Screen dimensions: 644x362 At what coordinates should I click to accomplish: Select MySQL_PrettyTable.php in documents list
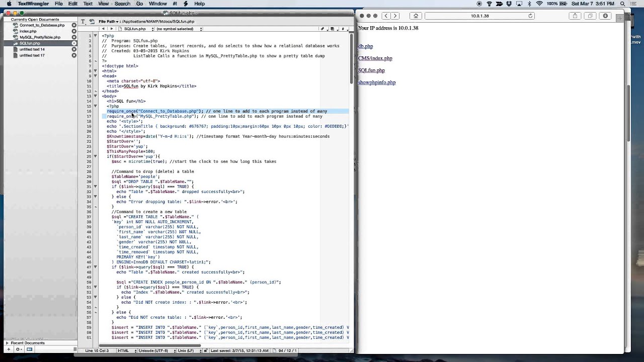tap(40, 37)
